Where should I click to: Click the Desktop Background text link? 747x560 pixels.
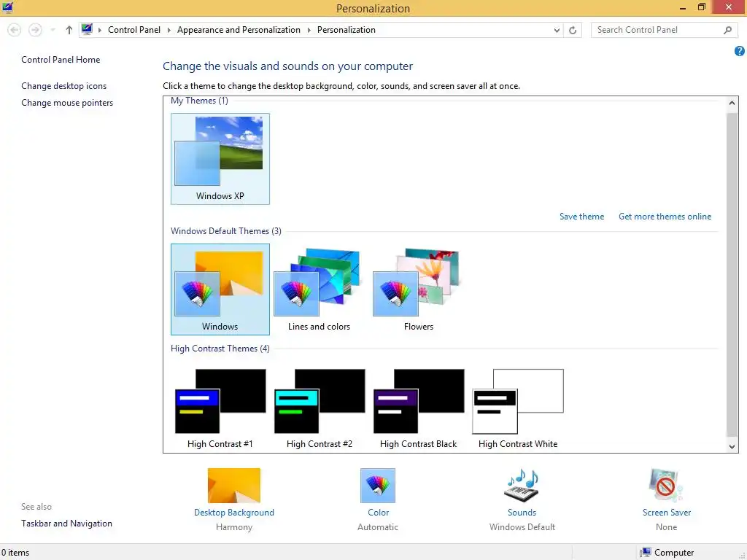pyautogui.click(x=234, y=513)
